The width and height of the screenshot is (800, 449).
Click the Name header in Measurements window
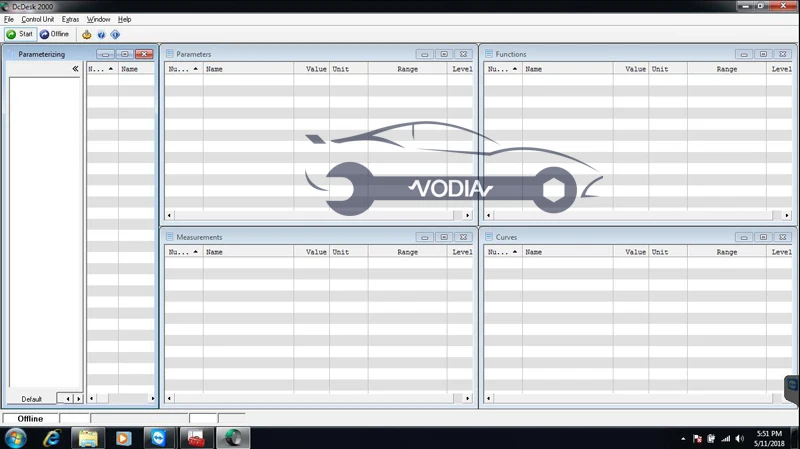pos(248,252)
